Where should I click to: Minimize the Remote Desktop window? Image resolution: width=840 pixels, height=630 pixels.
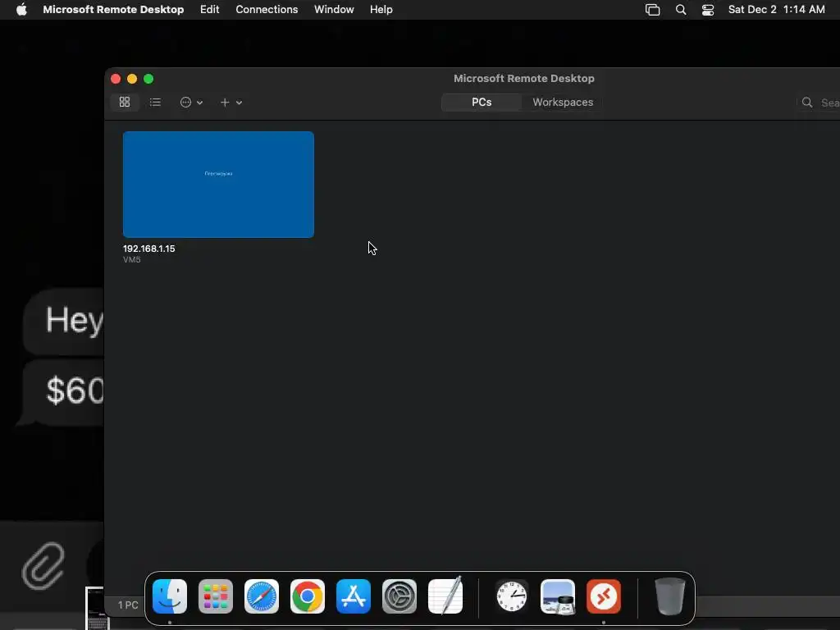tap(132, 79)
